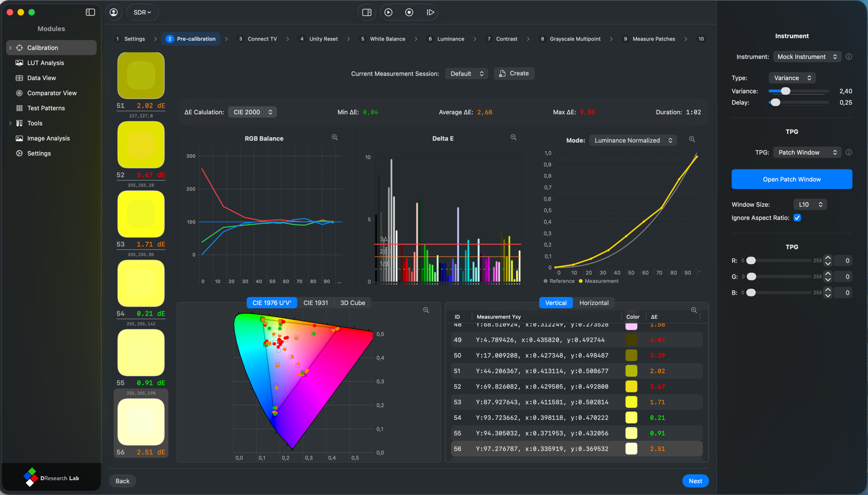Stop measurement with the stop button

coord(410,12)
